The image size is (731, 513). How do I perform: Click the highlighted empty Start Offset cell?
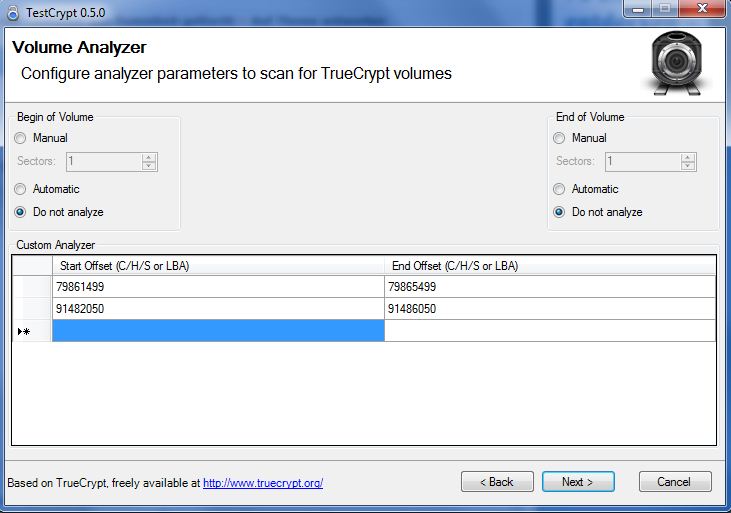(218, 331)
